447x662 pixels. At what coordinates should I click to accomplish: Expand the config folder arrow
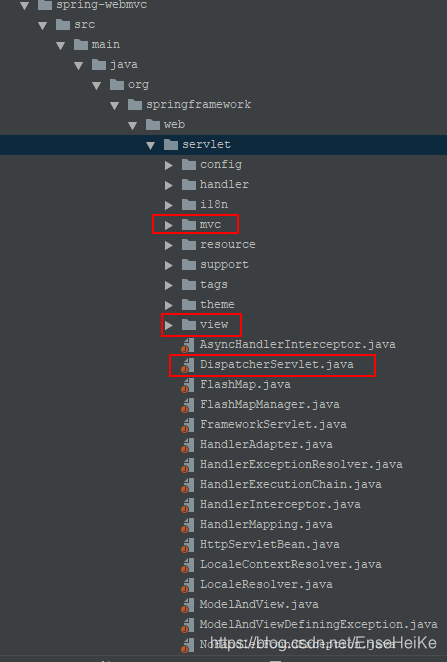169,165
